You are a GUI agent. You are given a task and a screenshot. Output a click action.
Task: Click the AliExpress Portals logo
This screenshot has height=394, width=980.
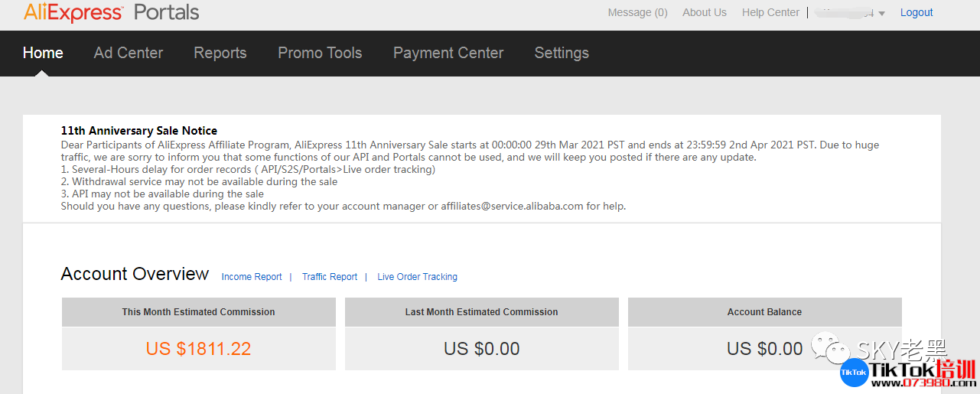112,12
